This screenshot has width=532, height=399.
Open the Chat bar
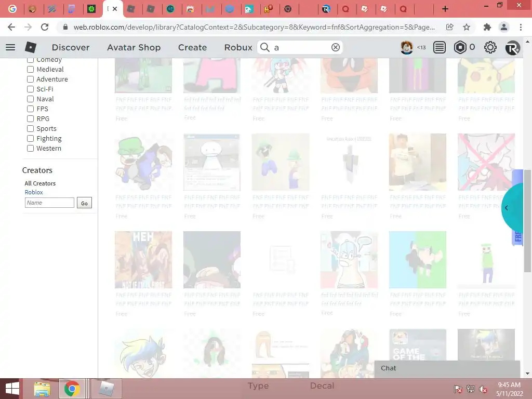[x=447, y=368]
